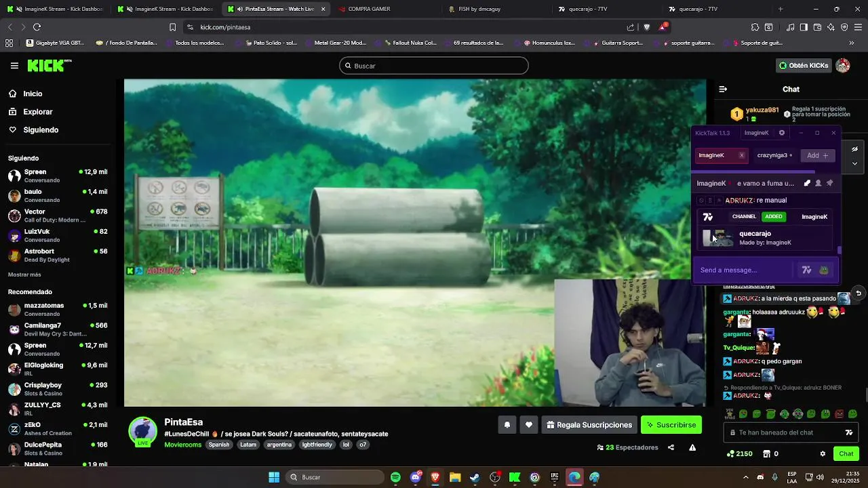
Task: Click the 7TV icon in Kick chat input
Action: [x=848, y=432]
